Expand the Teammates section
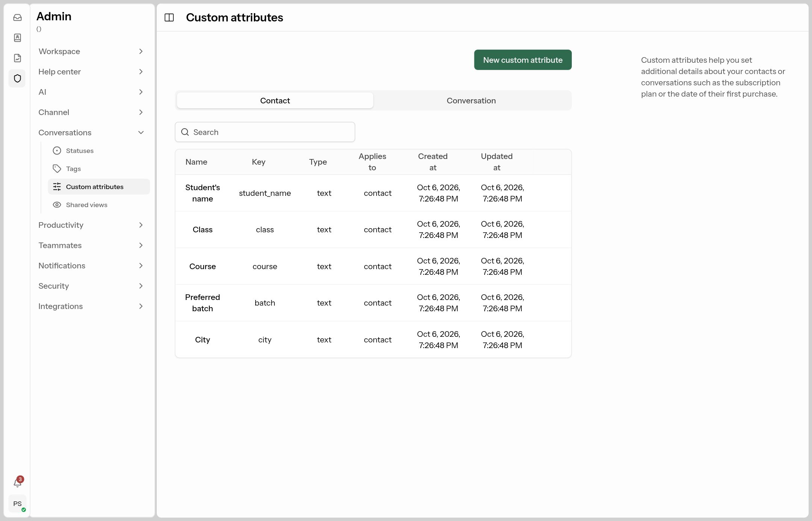812x521 pixels. [91, 245]
